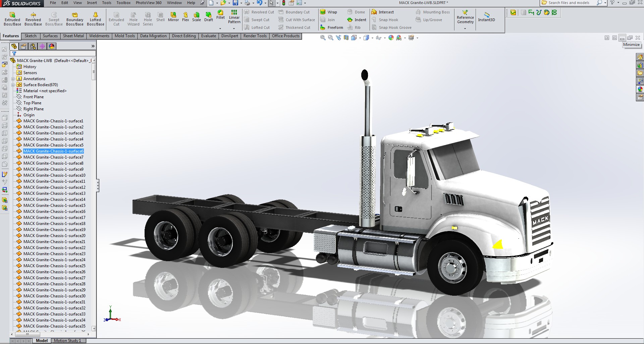
Task: Toggle Instant3D mode
Action: [x=486, y=17]
